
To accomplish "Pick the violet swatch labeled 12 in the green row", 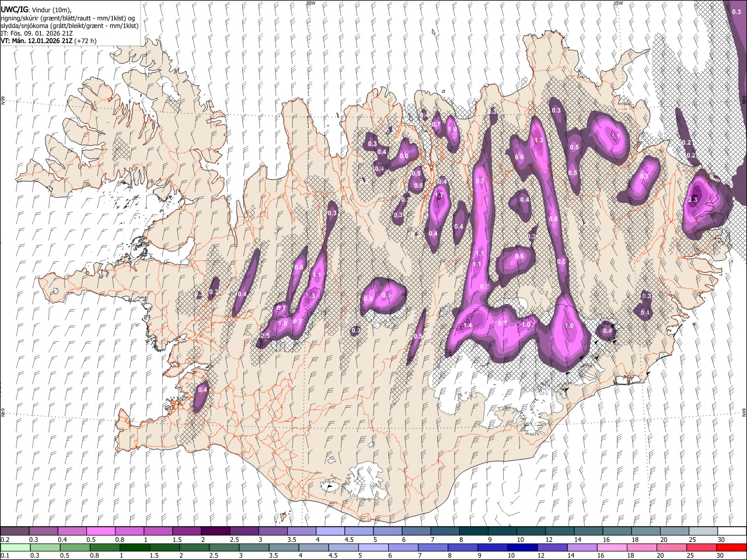I will [x=551, y=547].
